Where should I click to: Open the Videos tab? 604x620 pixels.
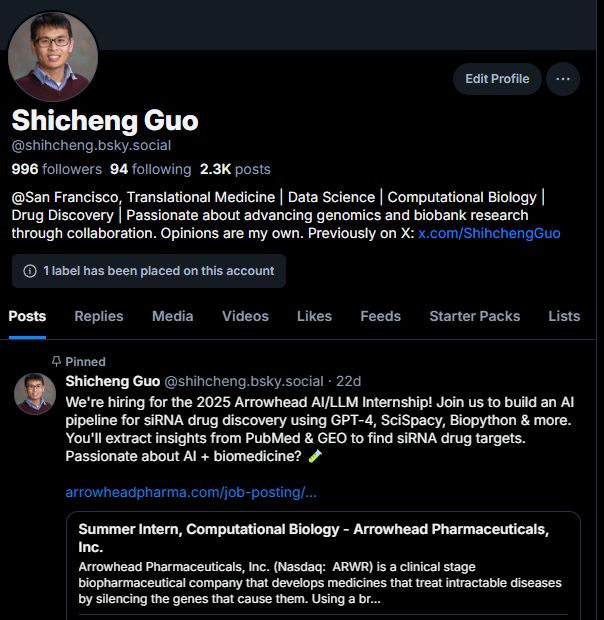coord(245,316)
